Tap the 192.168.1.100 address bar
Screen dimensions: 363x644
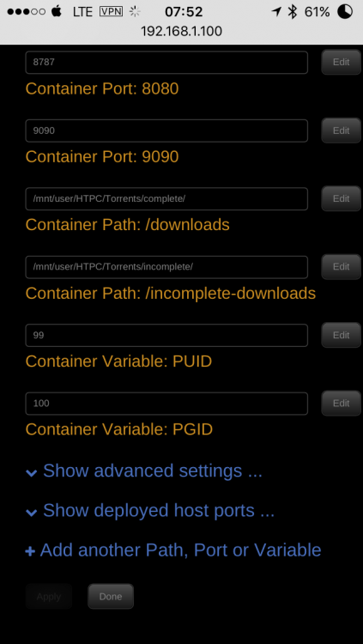click(x=182, y=31)
